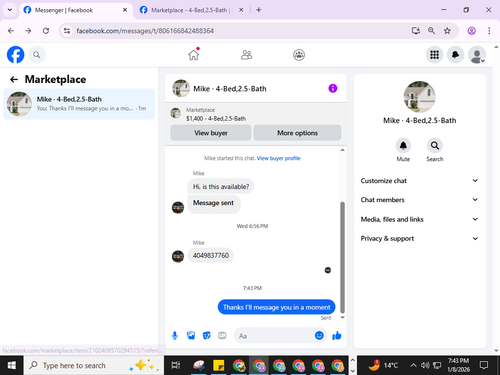This screenshot has width=500, height=375.
Task: Open the Notifications bell icon
Action: click(x=456, y=55)
